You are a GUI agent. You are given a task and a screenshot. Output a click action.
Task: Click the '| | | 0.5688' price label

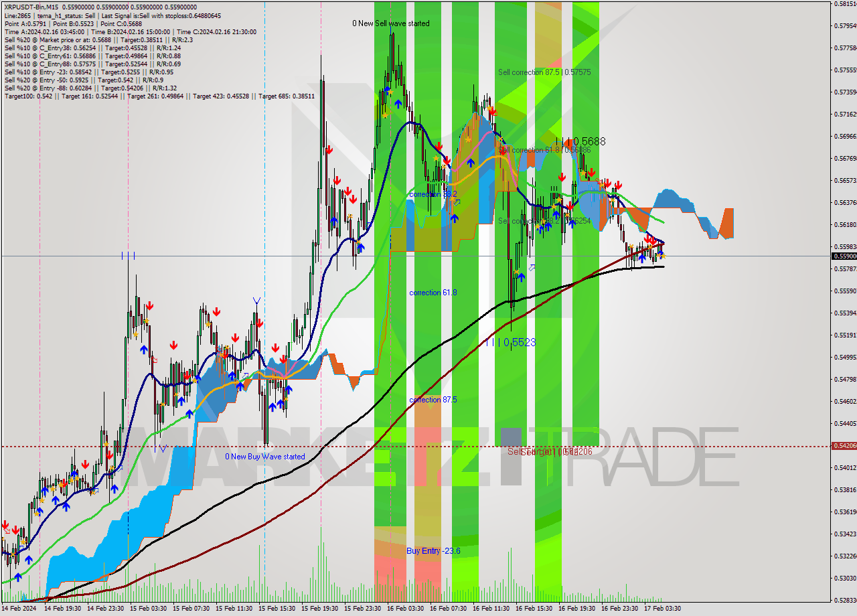point(581,141)
